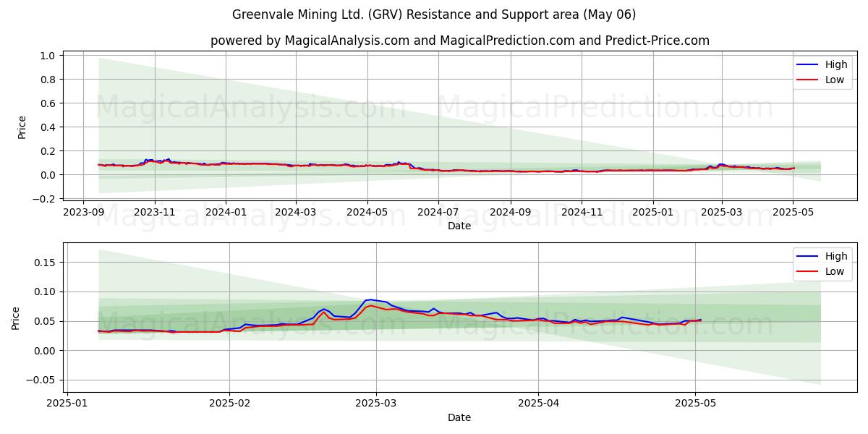Image resolution: width=868 pixels, height=434 pixels.
Task: Click the '2024-01' date tick label
Action: (226, 212)
